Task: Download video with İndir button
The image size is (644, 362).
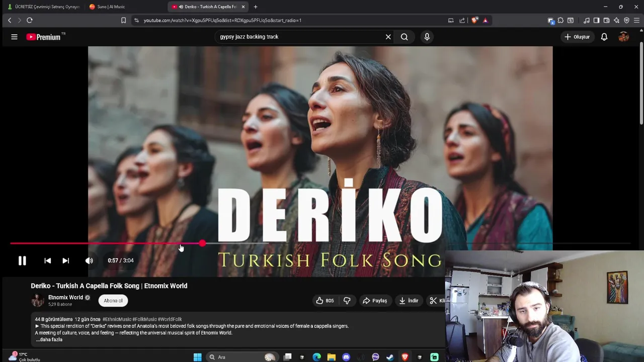Action: click(409, 301)
